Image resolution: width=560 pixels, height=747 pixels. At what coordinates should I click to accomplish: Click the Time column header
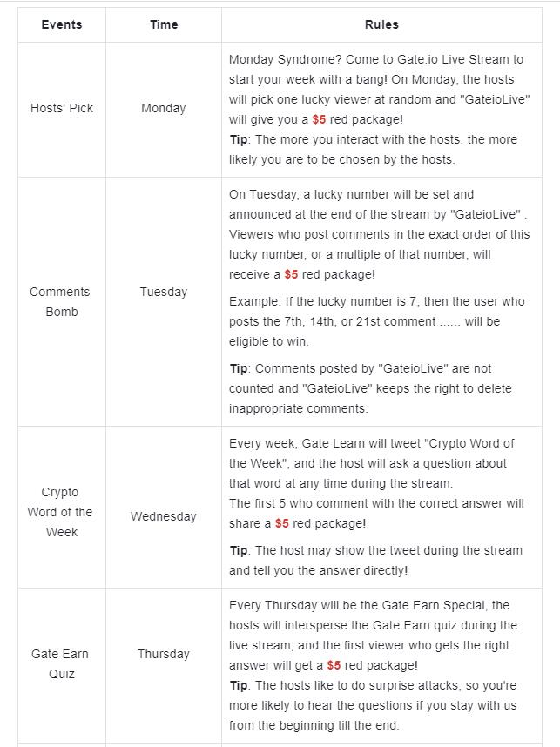tap(164, 24)
